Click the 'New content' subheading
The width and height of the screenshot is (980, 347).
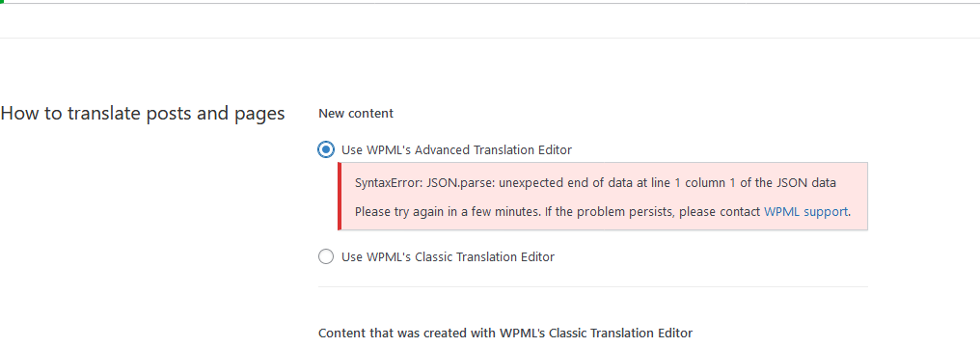[x=356, y=113]
